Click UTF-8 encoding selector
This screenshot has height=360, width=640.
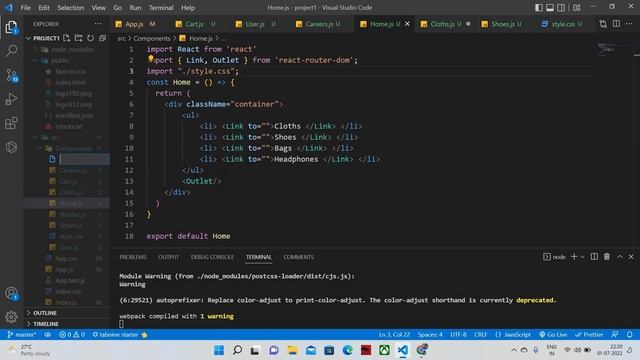[458, 334]
